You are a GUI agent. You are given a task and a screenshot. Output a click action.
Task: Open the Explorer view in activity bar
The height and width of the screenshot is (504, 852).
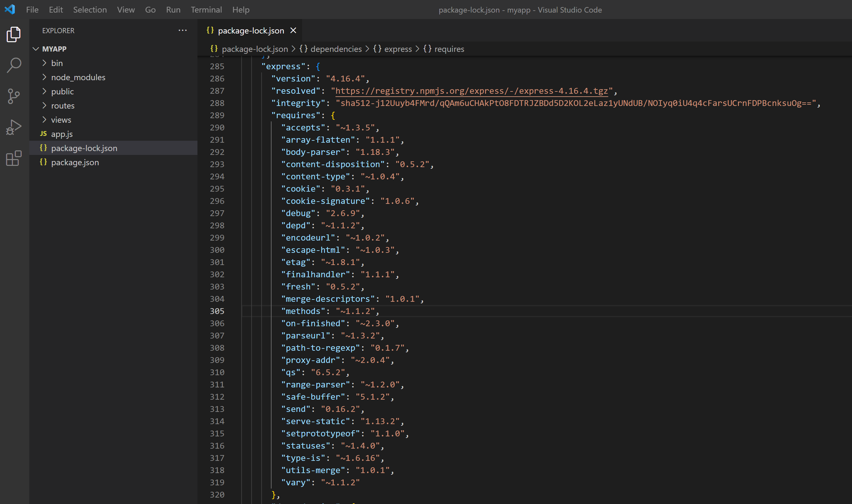14,34
